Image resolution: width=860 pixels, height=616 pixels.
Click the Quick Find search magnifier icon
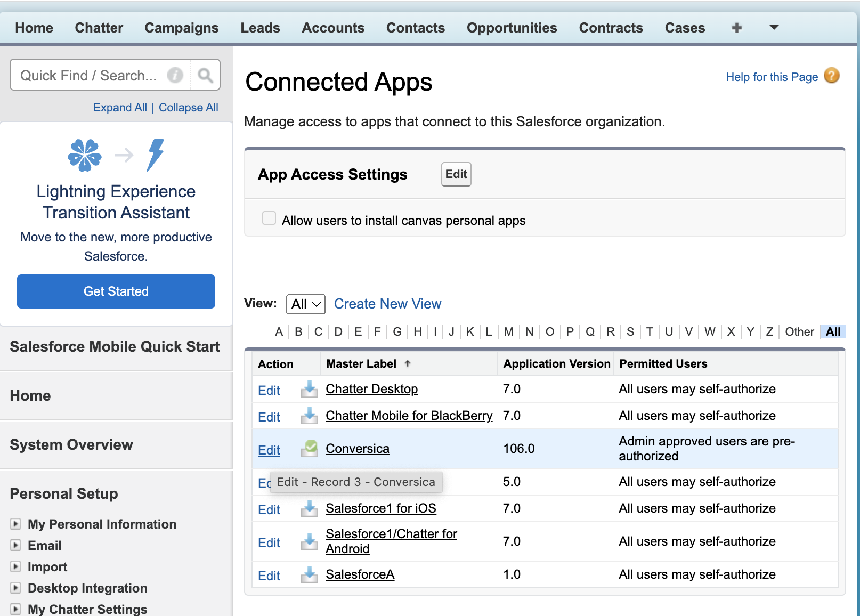[x=205, y=75]
